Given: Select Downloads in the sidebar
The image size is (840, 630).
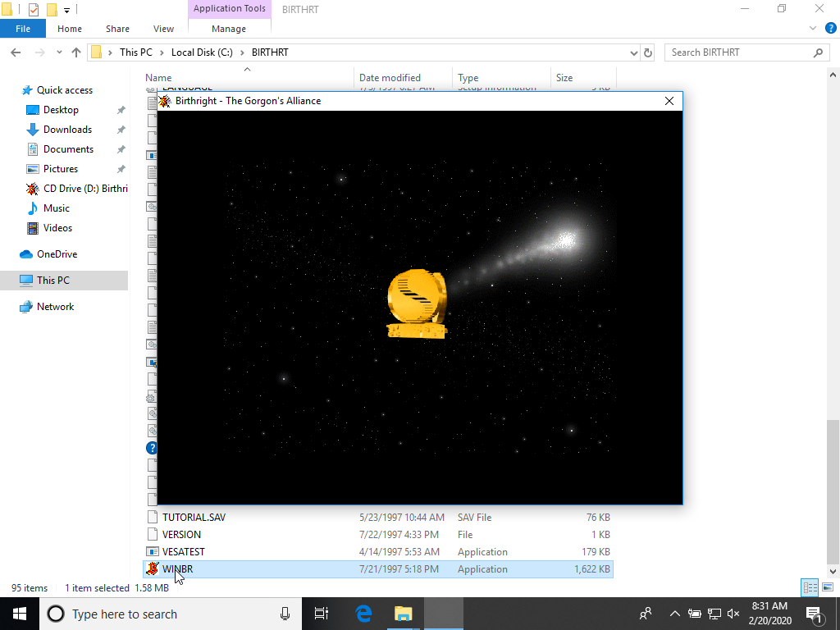Looking at the screenshot, I should (x=67, y=130).
